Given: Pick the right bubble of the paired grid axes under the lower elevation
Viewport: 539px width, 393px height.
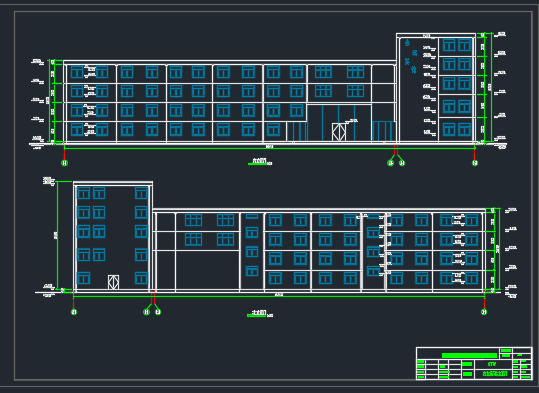Looking at the screenshot, I should (158, 312).
